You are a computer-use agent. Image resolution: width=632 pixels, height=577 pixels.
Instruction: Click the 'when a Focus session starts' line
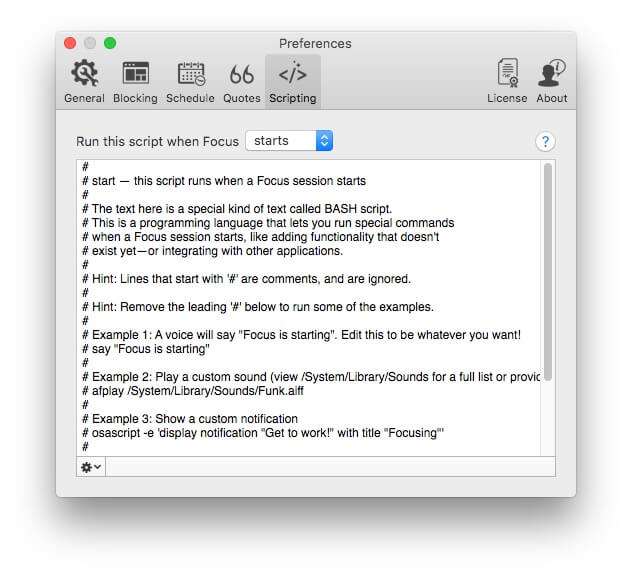261,237
